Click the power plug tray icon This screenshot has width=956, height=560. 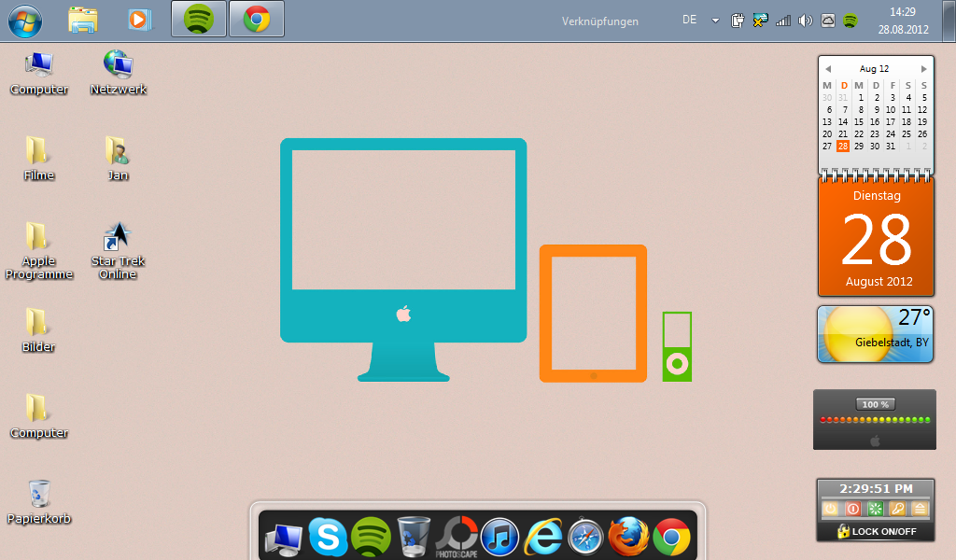738,21
